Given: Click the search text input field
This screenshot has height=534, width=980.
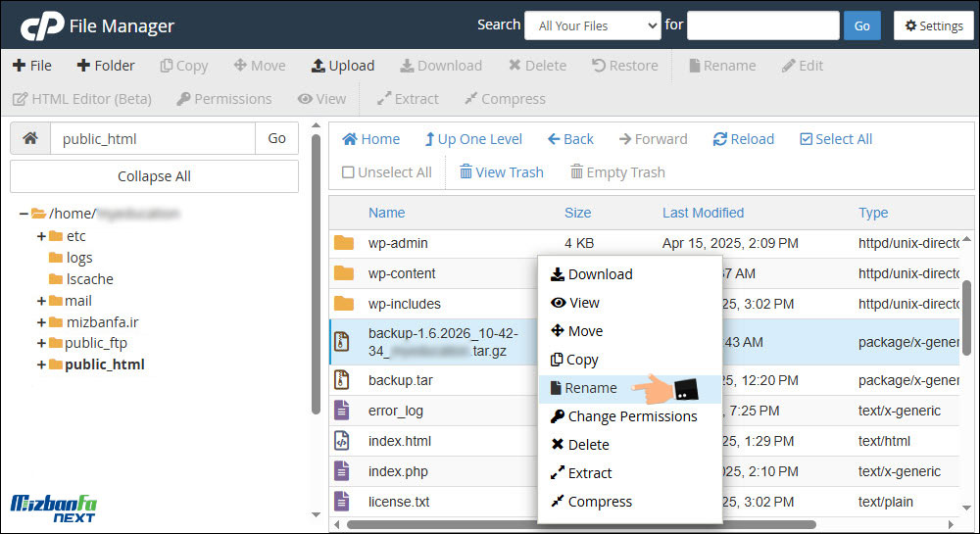Looking at the screenshot, I should coord(762,25).
